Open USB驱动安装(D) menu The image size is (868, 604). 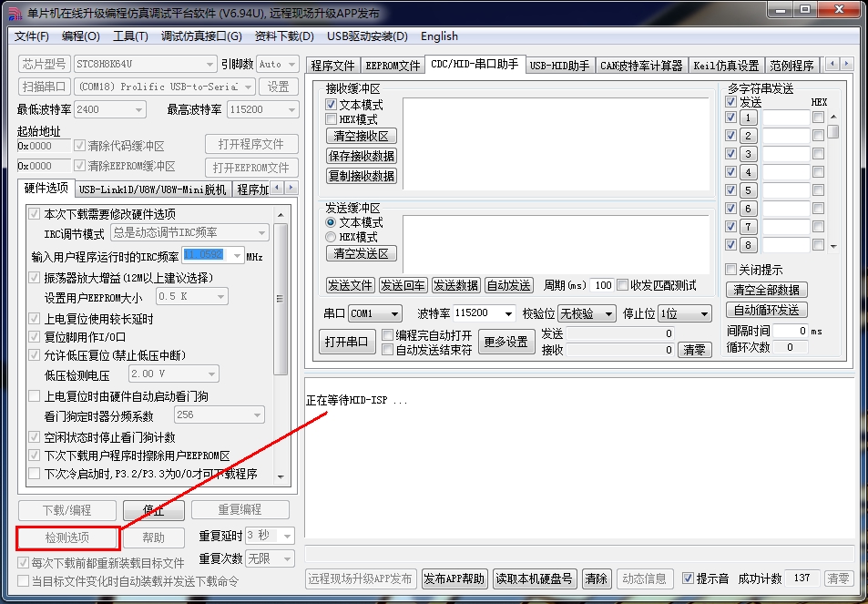(x=367, y=36)
